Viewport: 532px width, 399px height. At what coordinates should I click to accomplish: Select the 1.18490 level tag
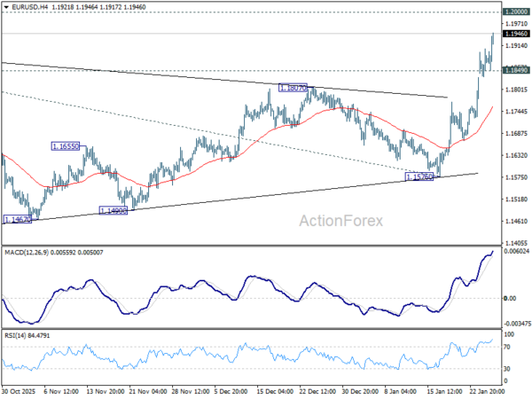(x=516, y=70)
